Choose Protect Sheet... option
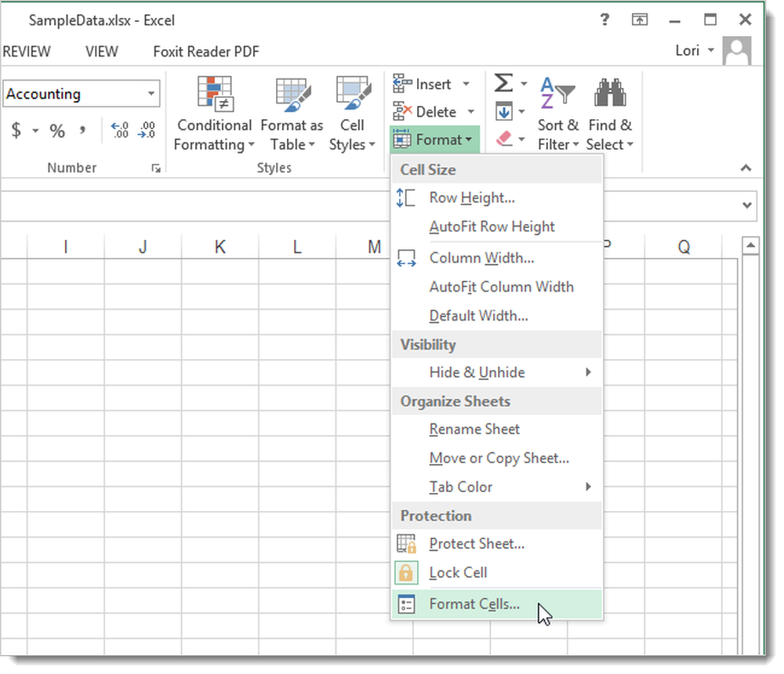This screenshot has height=674, width=784. point(497,543)
